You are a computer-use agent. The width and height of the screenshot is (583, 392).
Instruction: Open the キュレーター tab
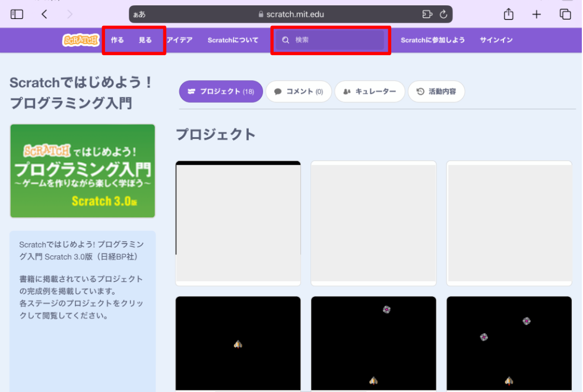(370, 91)
